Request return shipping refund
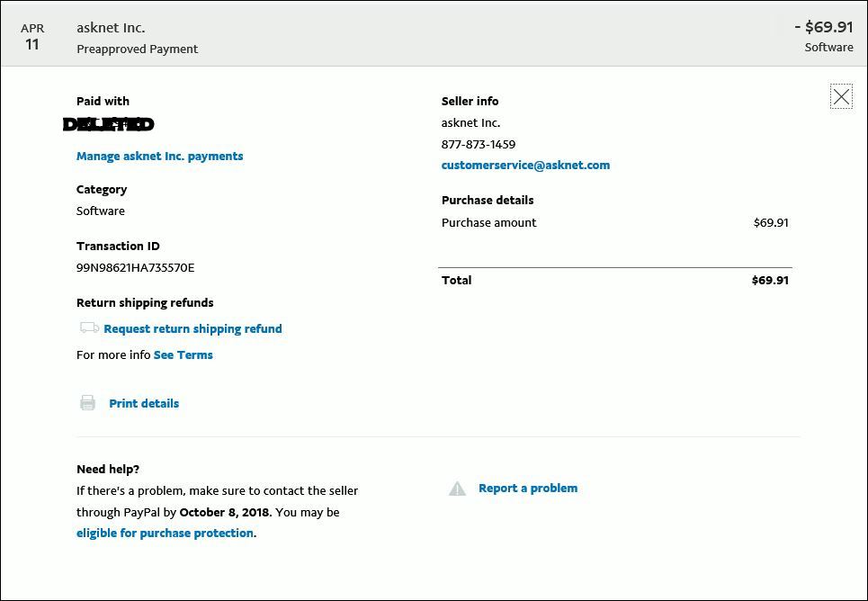Screen dimensions: 868x601 click(x=192, y=329)
